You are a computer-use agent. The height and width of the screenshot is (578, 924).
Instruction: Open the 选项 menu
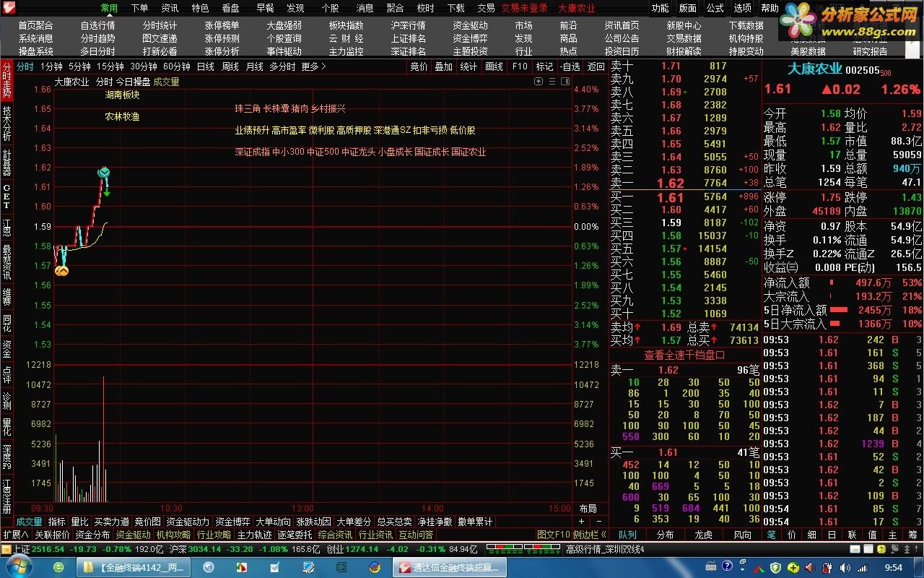pyautogui.click(x=742, y=8)
